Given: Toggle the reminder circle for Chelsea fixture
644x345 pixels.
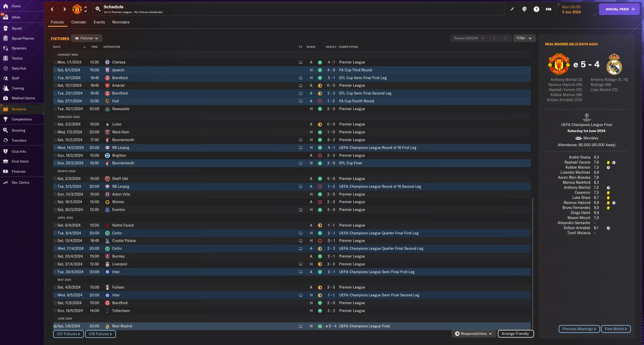Looking at the screenshot, I should [x=55, y=62].
